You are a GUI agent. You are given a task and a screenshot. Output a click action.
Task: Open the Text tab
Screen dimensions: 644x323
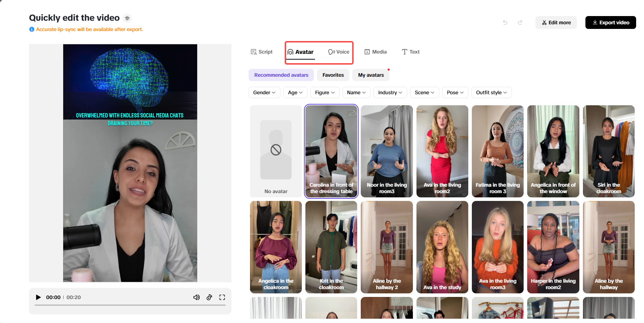(410, 52)
